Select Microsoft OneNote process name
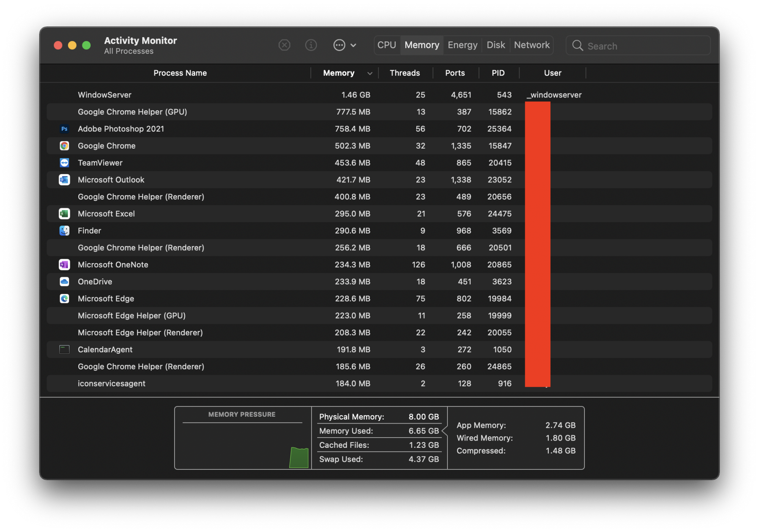The height and width of the screenshot is (532, 759). [113, 265]
